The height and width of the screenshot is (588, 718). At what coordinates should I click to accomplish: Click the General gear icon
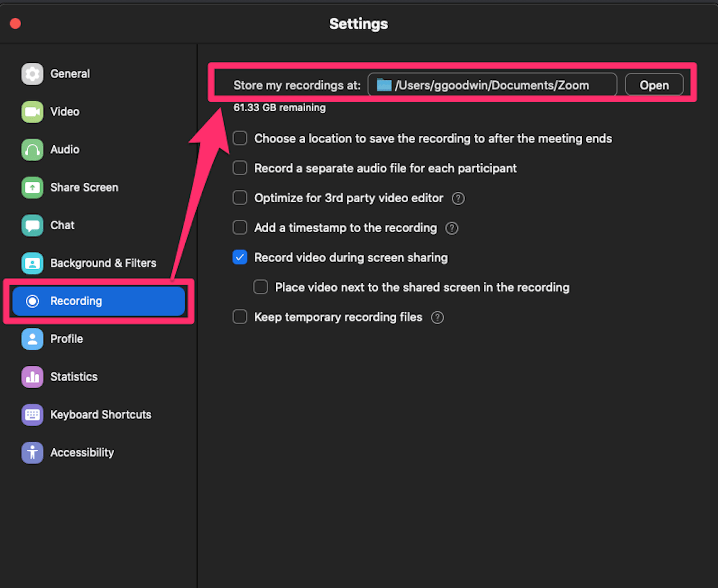(x=32, y=74)
